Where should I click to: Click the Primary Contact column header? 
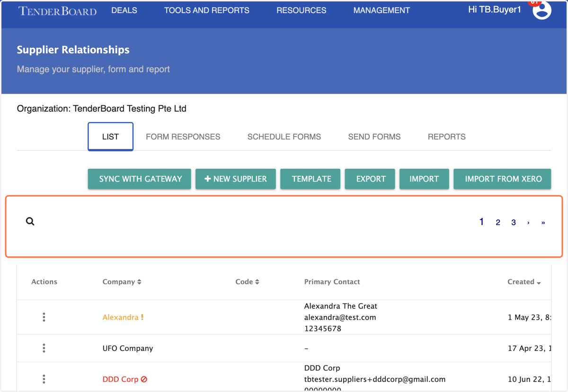(x=332, y=282)
